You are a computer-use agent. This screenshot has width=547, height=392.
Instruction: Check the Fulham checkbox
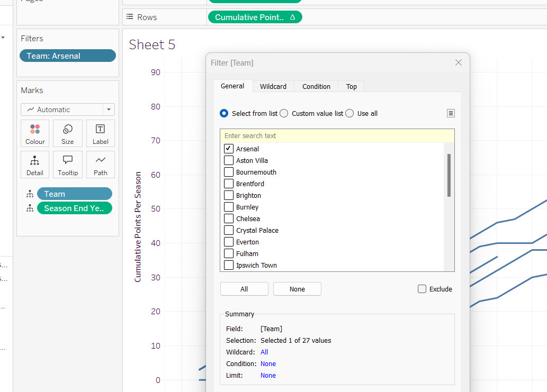point(229,254)
